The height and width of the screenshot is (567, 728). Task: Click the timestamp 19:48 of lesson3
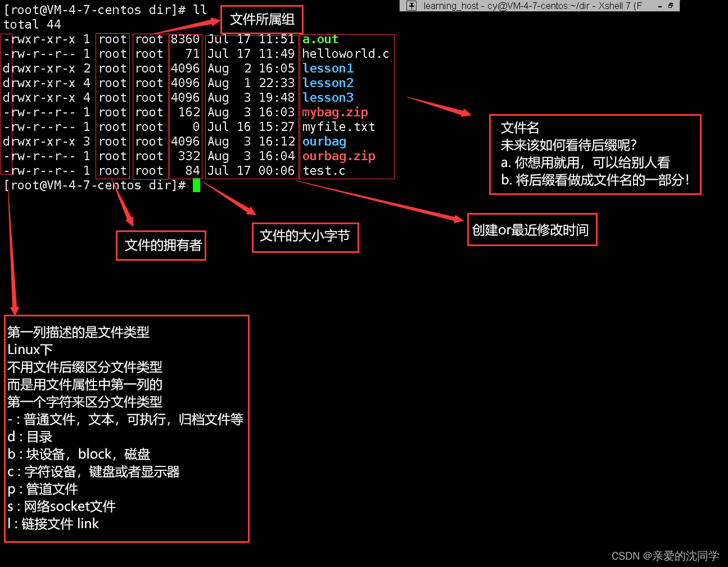[x=277, y=98]
